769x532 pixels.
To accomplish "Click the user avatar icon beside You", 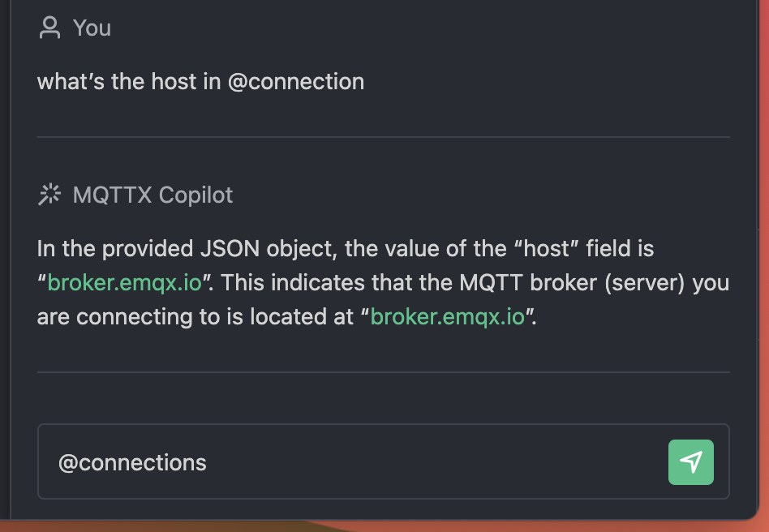I will pyautogui.click(x=49, y=28).
